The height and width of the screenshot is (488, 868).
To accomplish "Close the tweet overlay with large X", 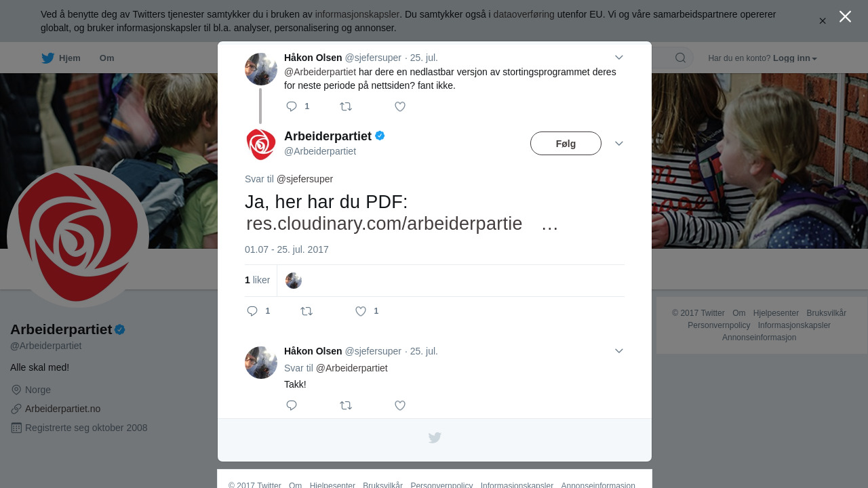I will click(x=845, y=16).
